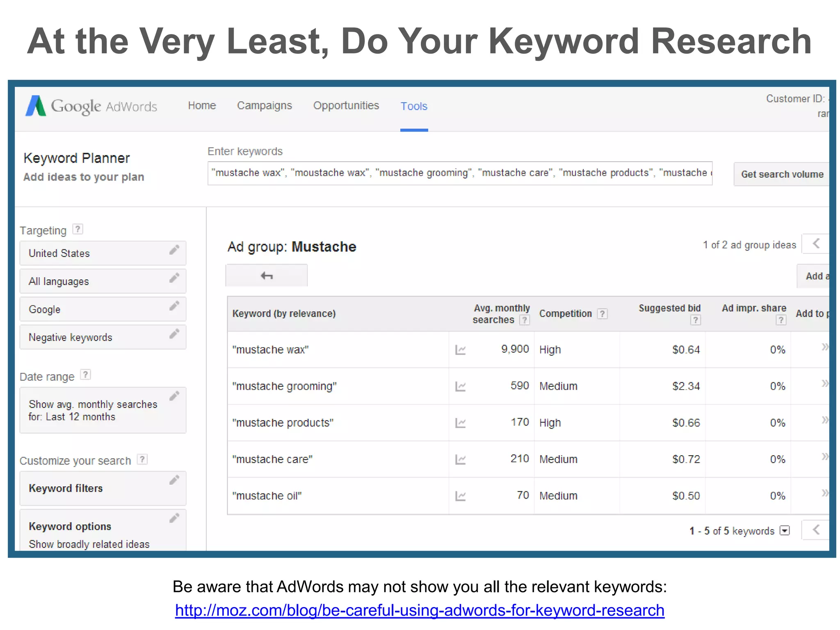Viewport: 840px width, 630px height.
Task: Open the Keyword filters panel
Action: (103, 488)
